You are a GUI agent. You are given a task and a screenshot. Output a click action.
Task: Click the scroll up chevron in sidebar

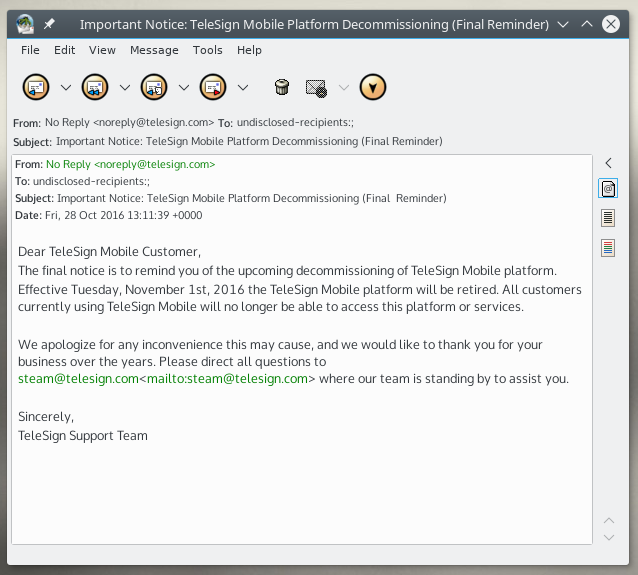(609, 520)
